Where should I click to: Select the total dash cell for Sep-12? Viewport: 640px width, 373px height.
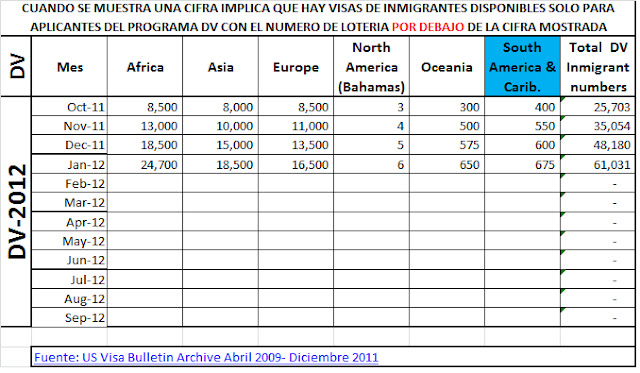pyautogui.click(x=598, y=318)
